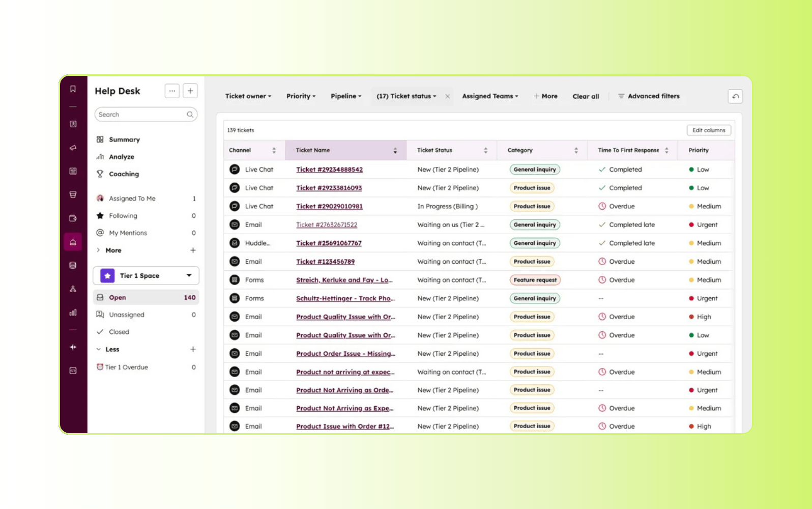
Task: Click the Help Desk search field
Action: pos(146,115)
